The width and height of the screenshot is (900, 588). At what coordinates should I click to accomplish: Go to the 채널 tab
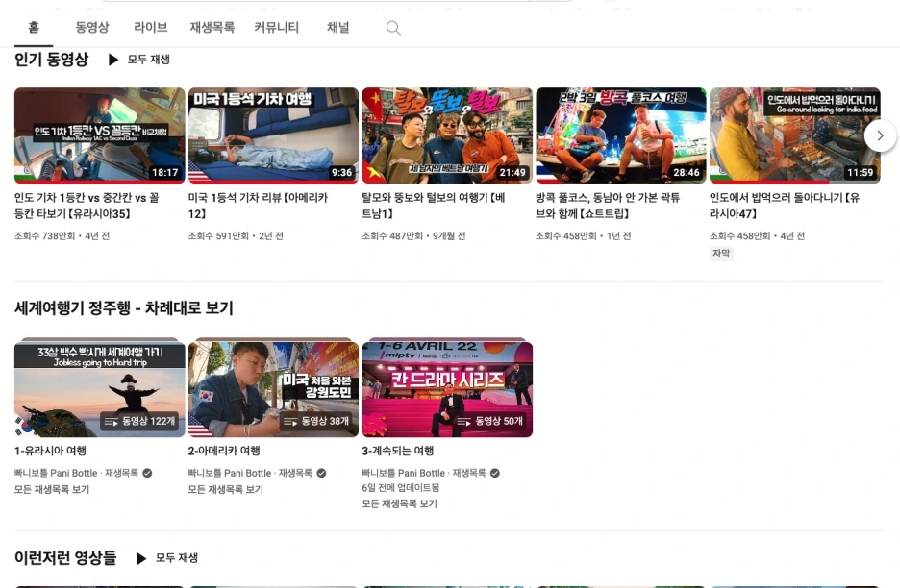(x=338, y=28)
